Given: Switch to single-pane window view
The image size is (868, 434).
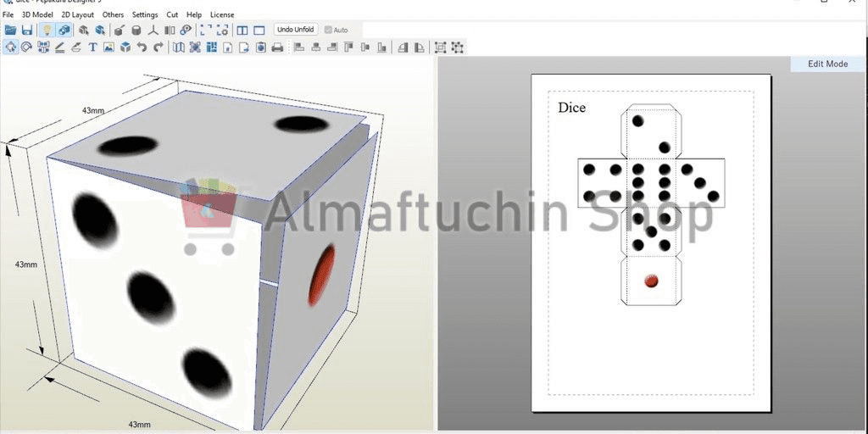Looking at the screenshot, I should 259,30.
